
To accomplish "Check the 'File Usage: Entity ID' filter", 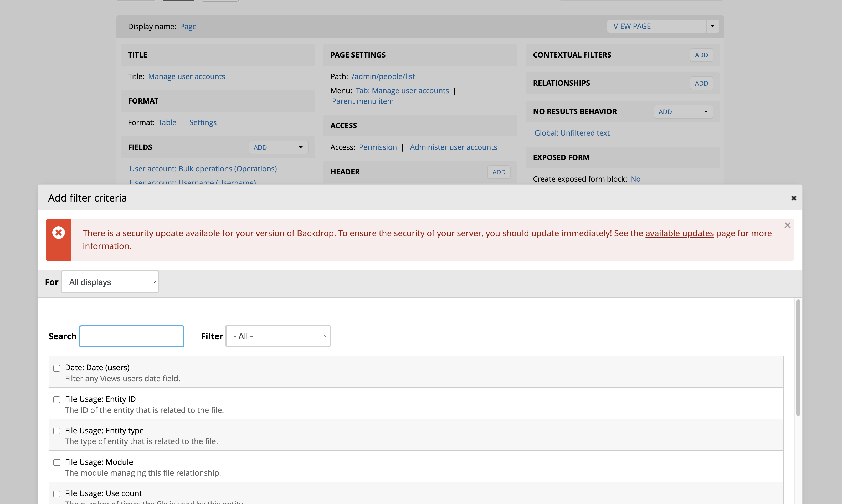I will pos(57,399).
